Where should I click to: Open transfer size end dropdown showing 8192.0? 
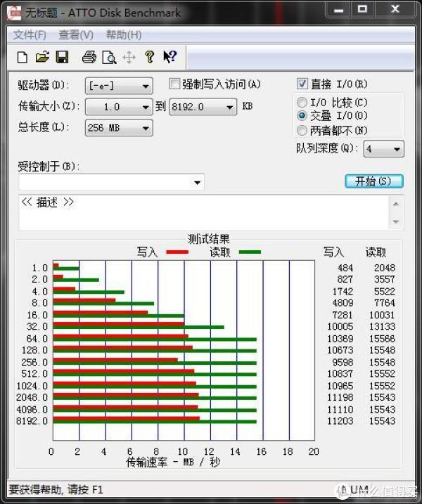[203, 107]
